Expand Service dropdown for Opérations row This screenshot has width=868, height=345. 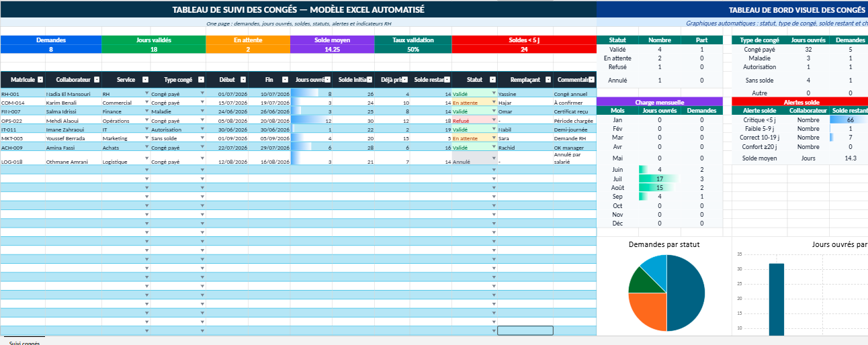point(146,119)
